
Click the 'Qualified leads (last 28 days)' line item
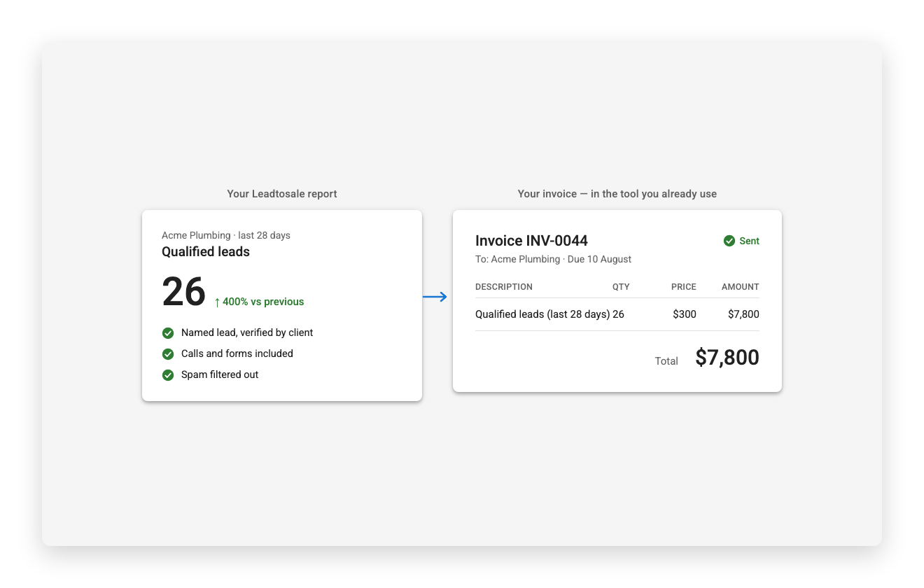542,314
